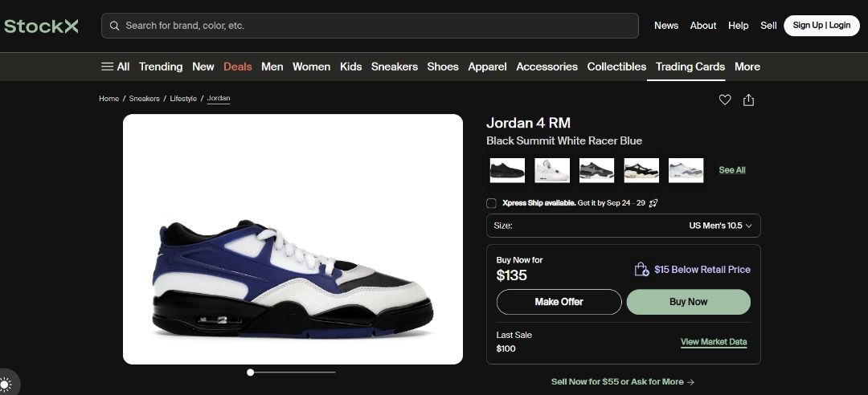Viewport: 868px width, 395px height.
Task: Go to Home breadcrumb
Action: click(x=109, y=99)
